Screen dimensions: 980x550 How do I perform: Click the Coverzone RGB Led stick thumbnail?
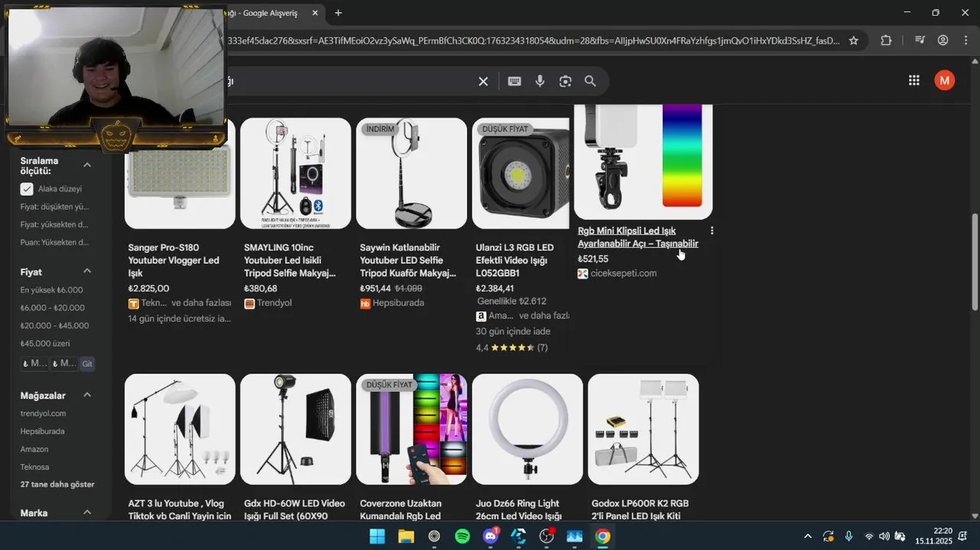(x=411, y=429)
